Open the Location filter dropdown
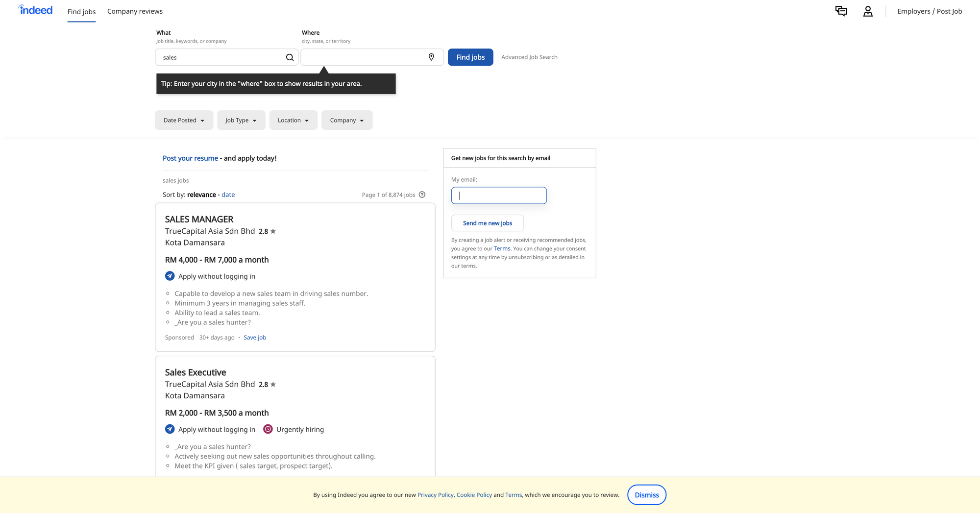Viewport: 980px width, 513px height. tap(293, 120)
